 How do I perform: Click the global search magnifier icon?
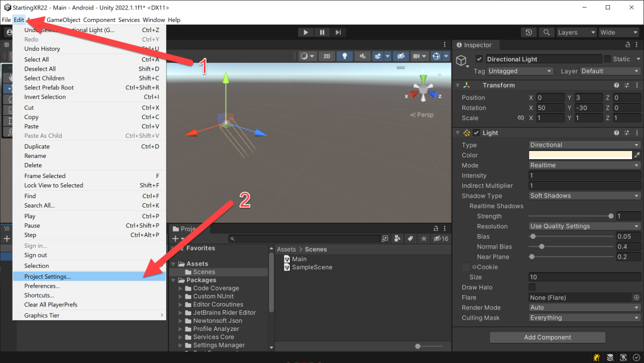[x=547, y=33]
